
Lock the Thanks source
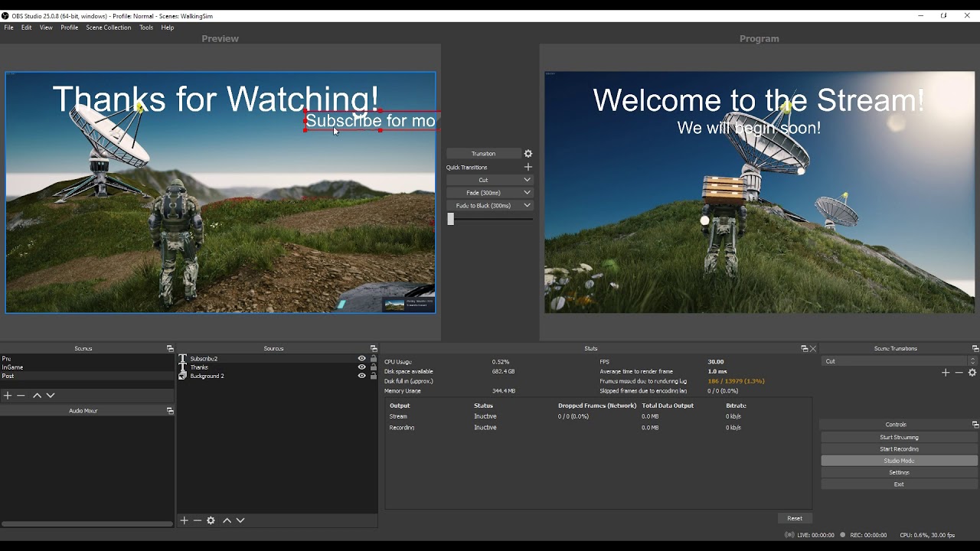(x=374, y=367)
